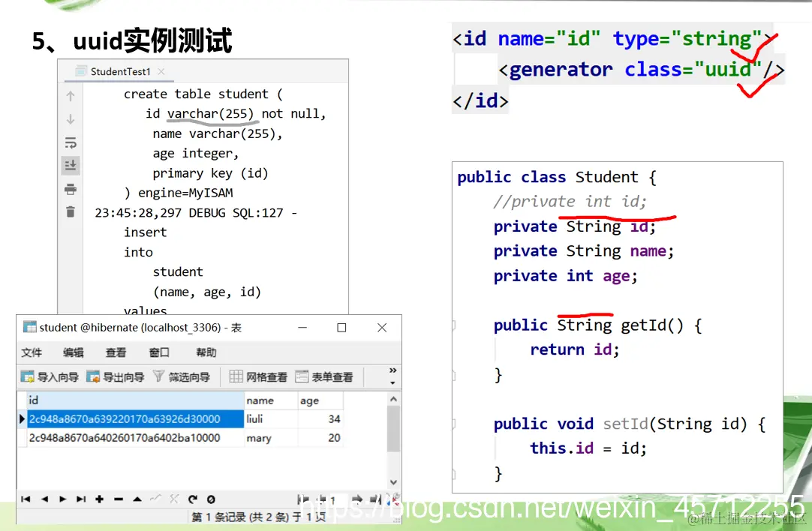Click the stop icon in record navigator

pos(211,499)
